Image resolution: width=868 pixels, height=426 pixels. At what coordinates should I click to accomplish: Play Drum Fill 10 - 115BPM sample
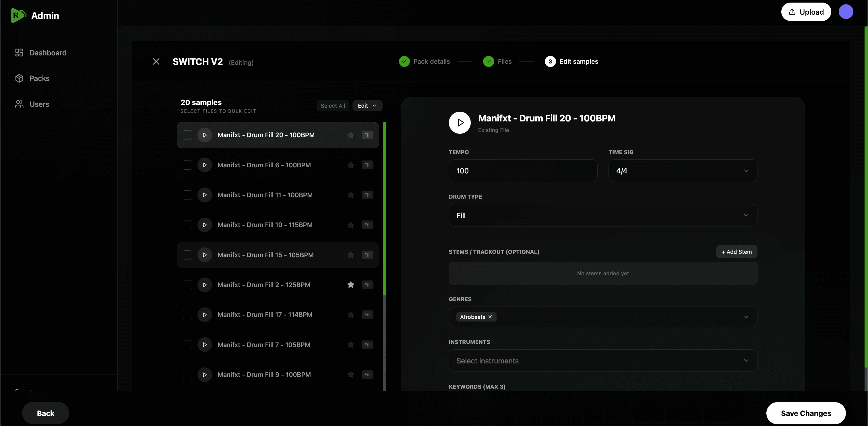(x=205, y=225)
